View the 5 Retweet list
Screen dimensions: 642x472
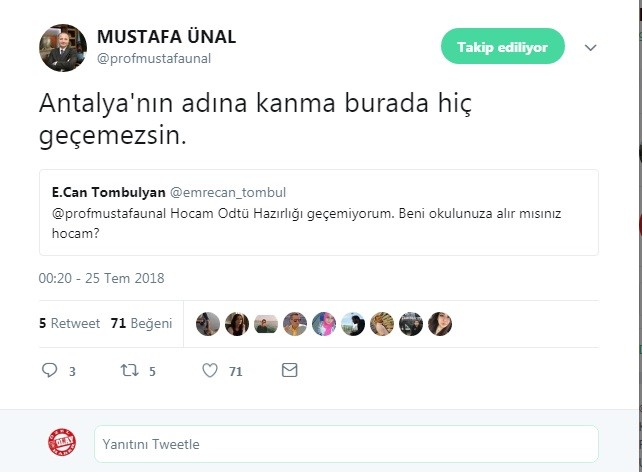point(69,323)
